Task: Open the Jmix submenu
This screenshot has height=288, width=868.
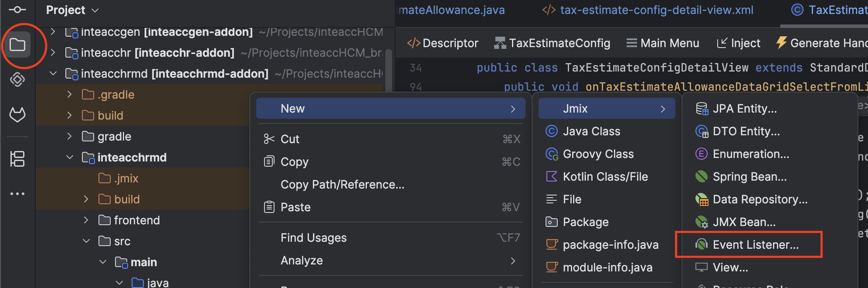Action: [x=607, y=108]
